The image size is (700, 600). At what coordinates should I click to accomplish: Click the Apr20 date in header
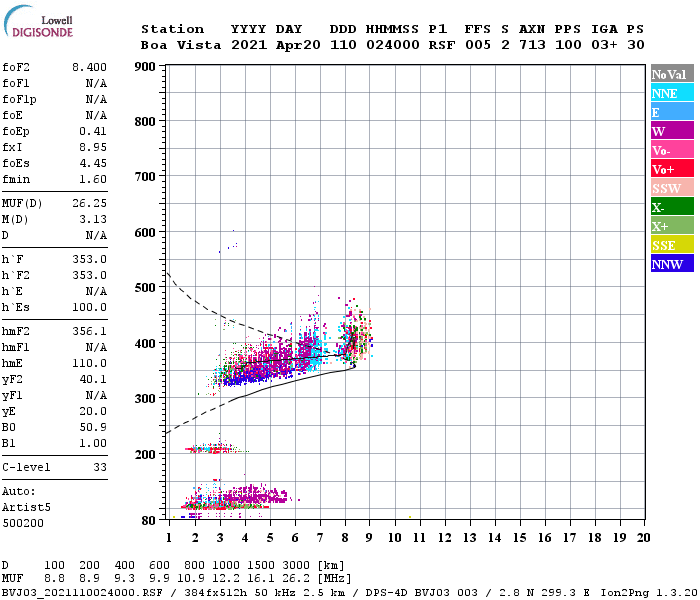tap(298, 45)
